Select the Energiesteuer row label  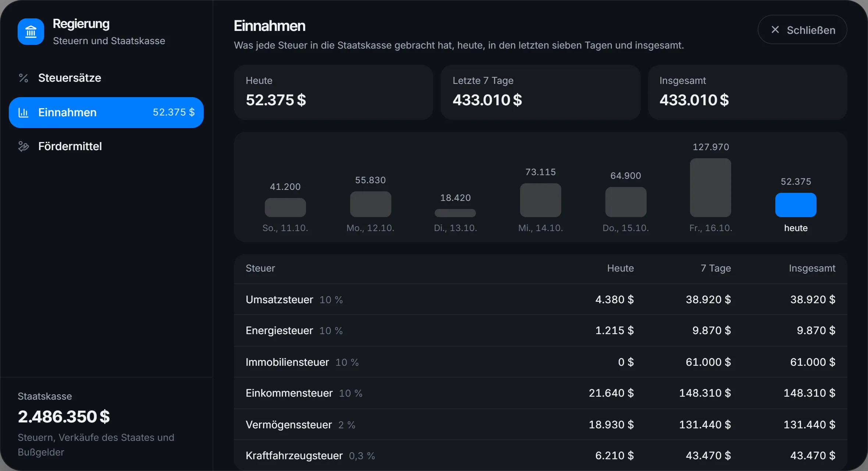(x=280, y=330)
